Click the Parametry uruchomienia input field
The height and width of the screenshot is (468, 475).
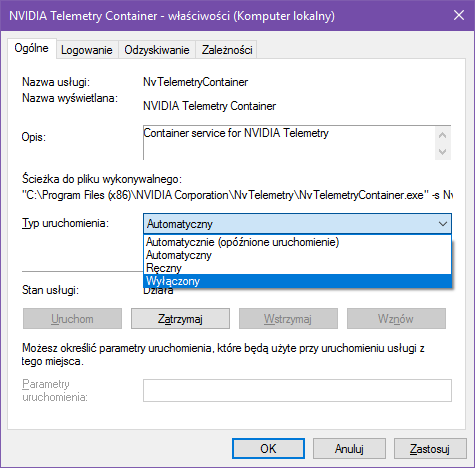[x=297, y=390]
